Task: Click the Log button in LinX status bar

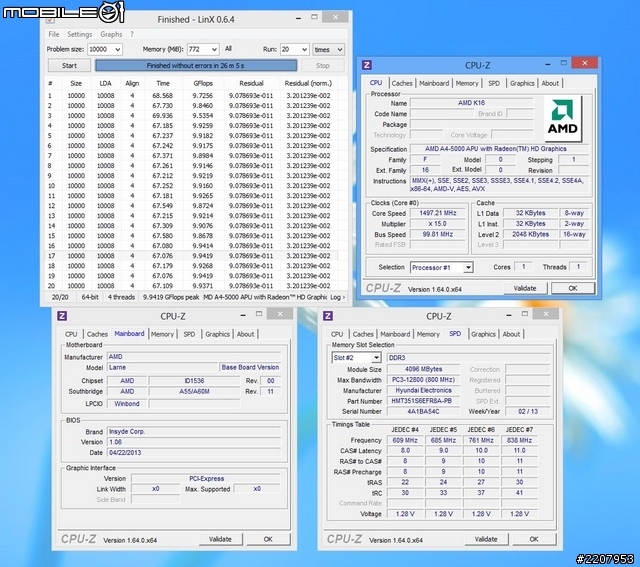Action: [x=338, y=297]
